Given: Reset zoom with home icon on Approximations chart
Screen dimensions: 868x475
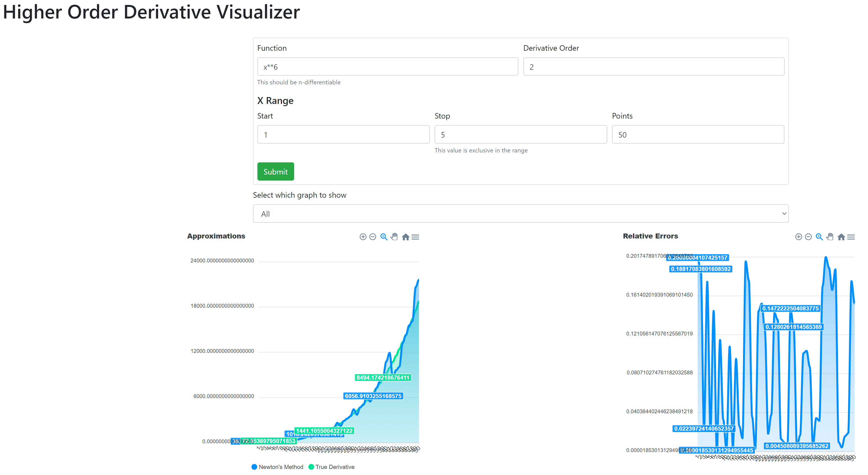Looking at the screenshot, I should click(405, 237).
